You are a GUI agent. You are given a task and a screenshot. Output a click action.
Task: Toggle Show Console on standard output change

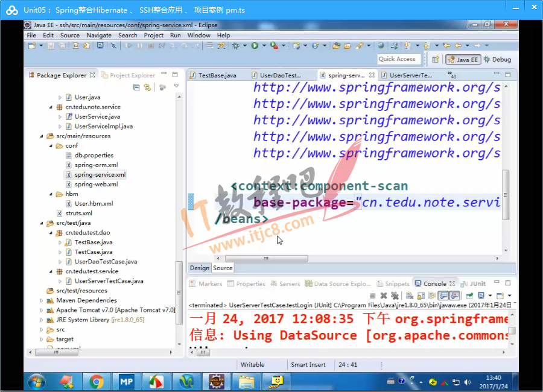pos(443,296)
